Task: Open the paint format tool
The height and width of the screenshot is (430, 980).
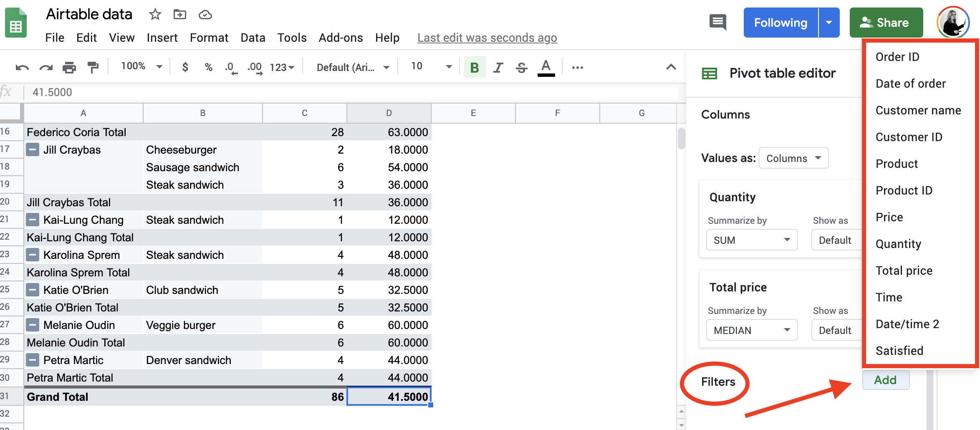Action: (x=93, y=67)
